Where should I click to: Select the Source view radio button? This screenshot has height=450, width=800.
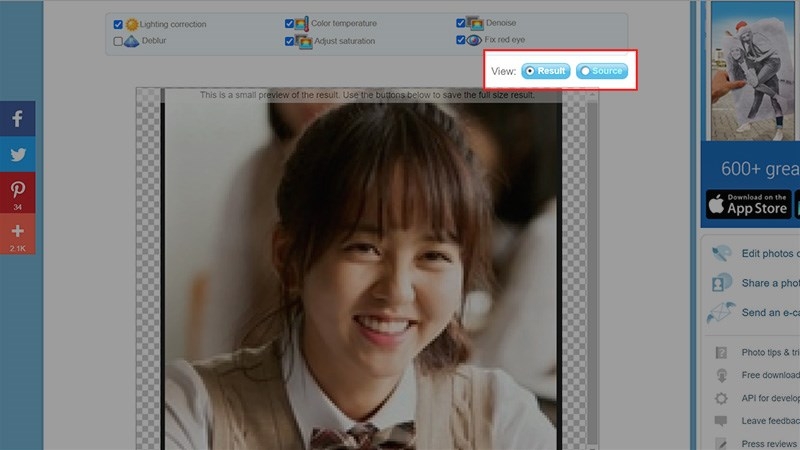click(602, 71)
